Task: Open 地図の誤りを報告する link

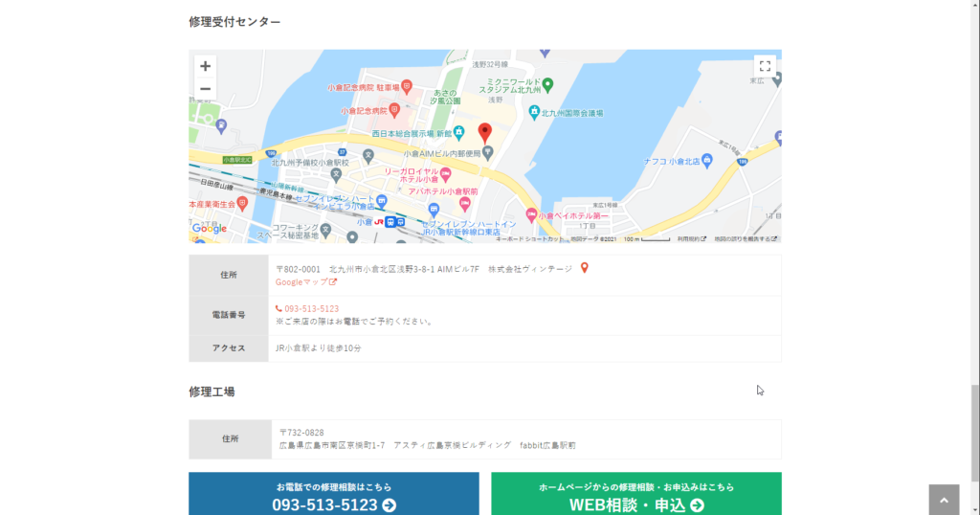Action: coord(746,239)
